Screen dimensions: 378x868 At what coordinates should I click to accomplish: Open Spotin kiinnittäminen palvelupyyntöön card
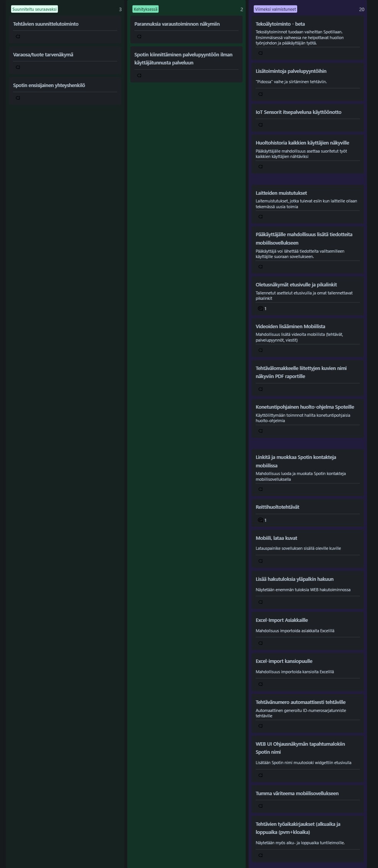pyautogui.click(x=187, y=64)
